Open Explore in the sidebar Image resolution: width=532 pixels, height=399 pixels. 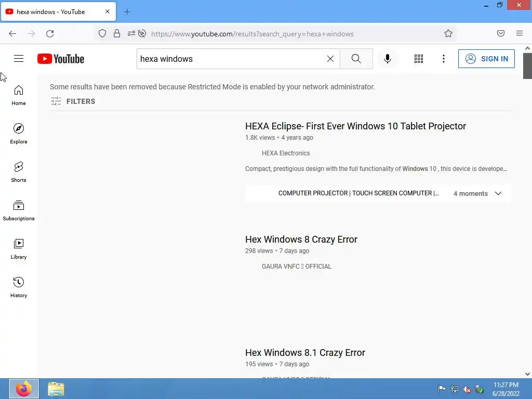point(19,134)
